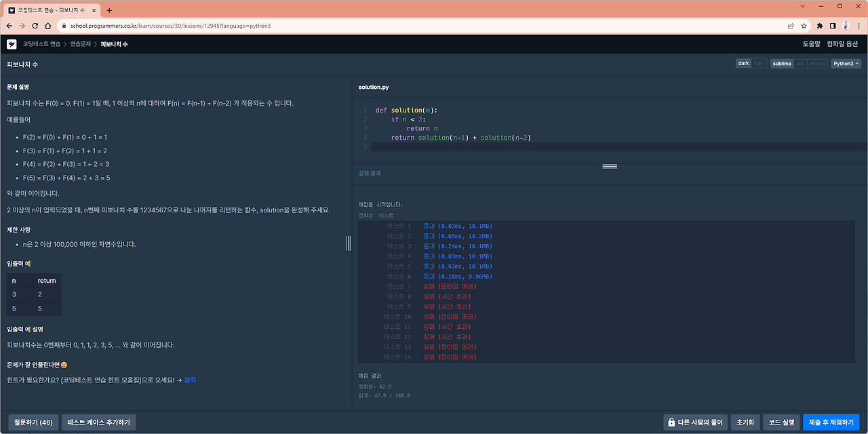The height and width of the screenshot is (434, 868).
Task: Open the extensions puzzle icon
Action: pos(820,26)
